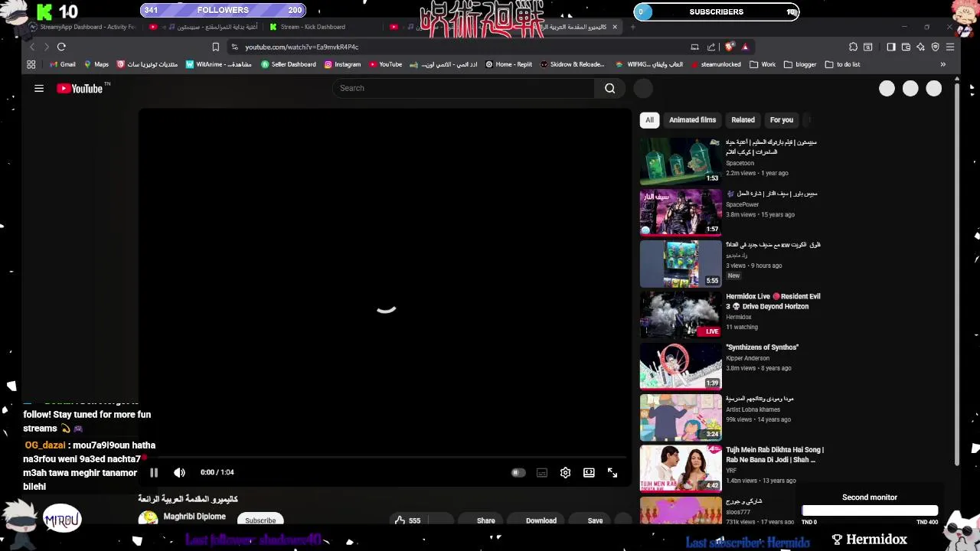Viewport: 980px width, 551px height.
Task: Mute the video using the speaker icon
Action: click(x=179, y=473)
